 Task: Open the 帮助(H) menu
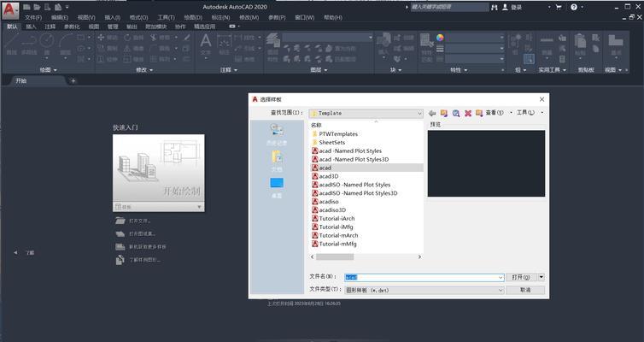pyautogui.click(x=333, y=17)
